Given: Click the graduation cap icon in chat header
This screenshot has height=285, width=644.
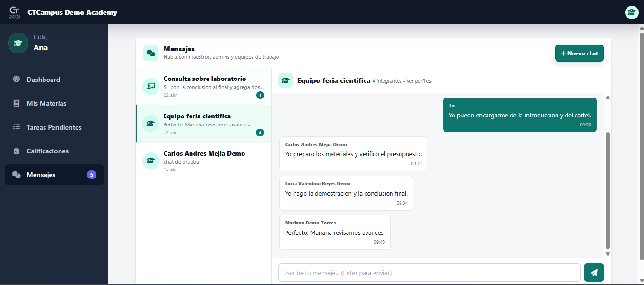Looking at the screenshot, I should click(286, 80).
